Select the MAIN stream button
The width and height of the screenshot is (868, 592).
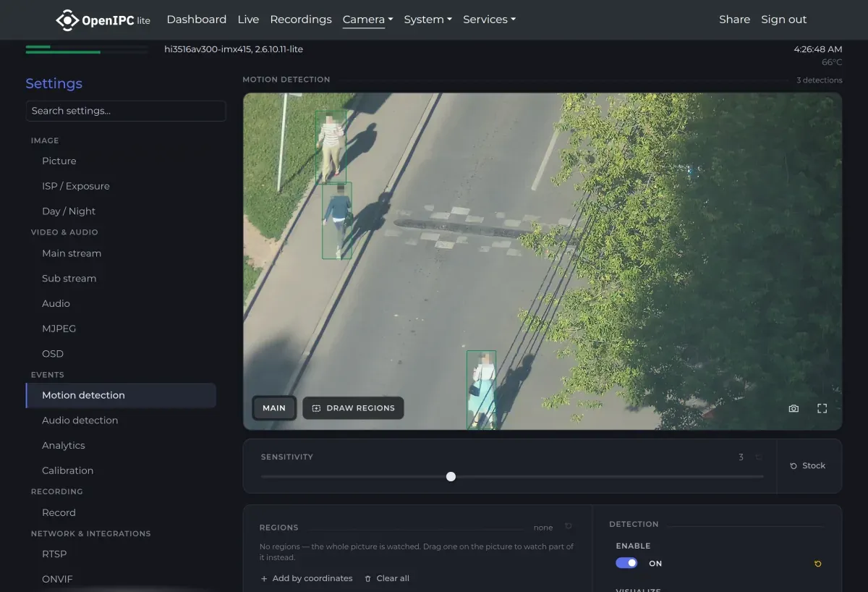click(274, 408)
